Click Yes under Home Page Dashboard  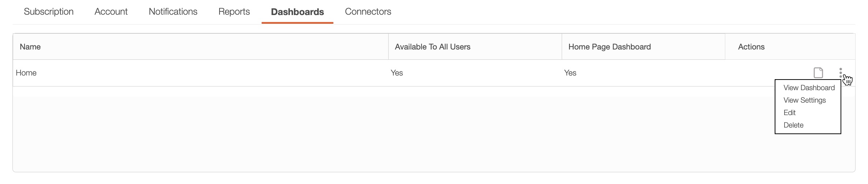pyautogui.click(x=570, y=73)
